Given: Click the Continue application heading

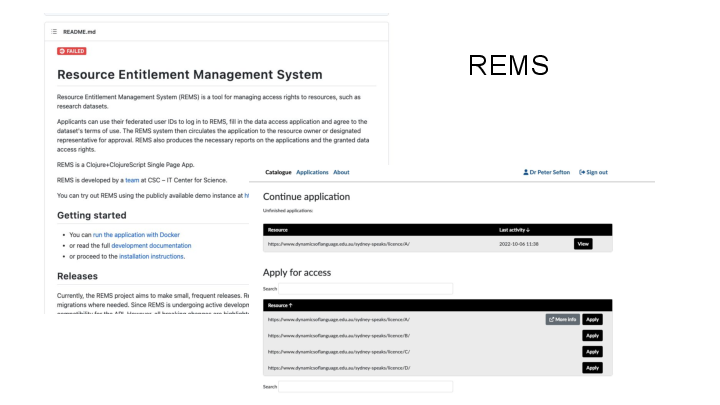Looking at the screenshot, I should 306,197.
